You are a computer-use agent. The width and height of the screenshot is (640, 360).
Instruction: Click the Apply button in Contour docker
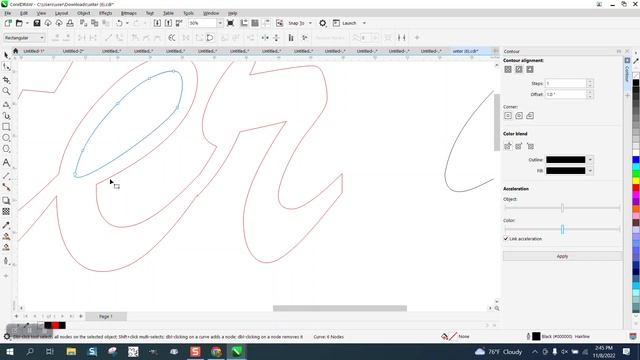click(x=562, y=256)
